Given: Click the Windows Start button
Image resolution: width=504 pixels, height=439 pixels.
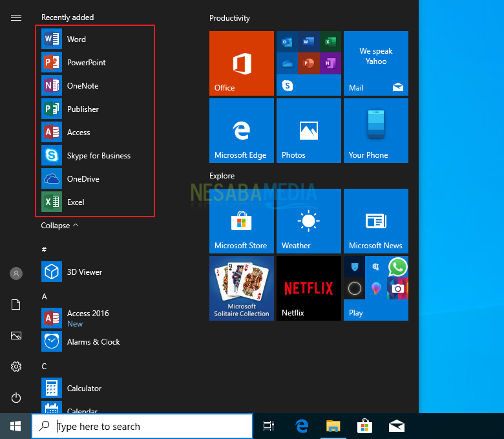Looking at the screenshot, I should (16, 426).
